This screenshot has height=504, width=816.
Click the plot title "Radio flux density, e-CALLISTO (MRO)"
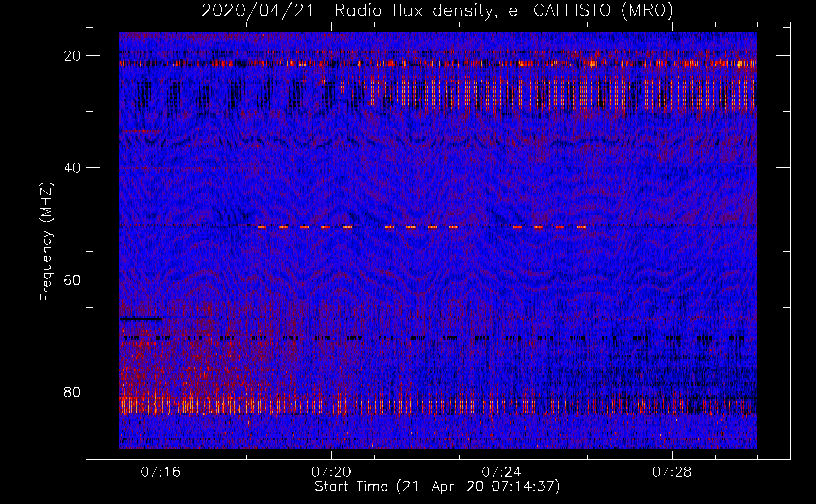(504, 10)
